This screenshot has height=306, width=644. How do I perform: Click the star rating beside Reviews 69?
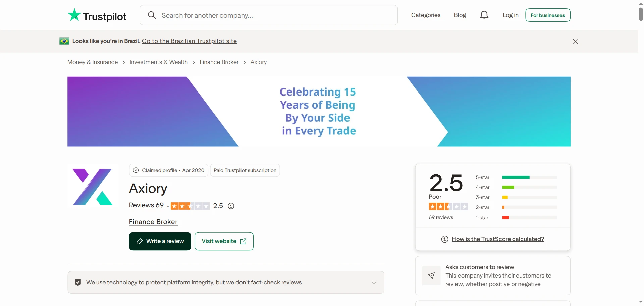tap(190, 206)
